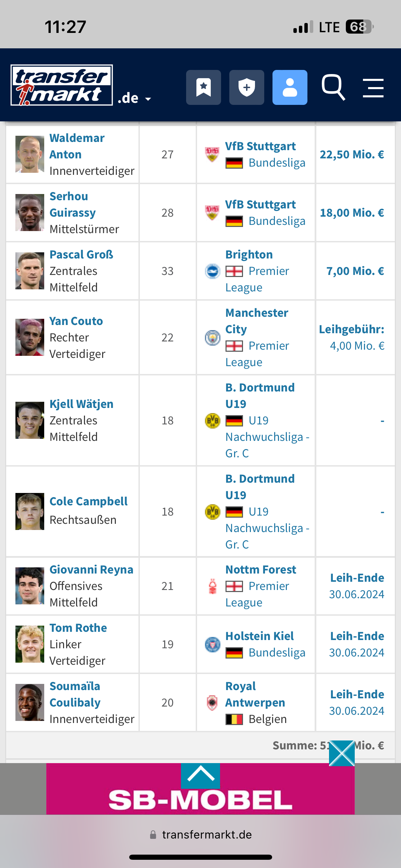Open the search magnifier
Viewport: 401px width, 868px height.
(x=333, y=87)
